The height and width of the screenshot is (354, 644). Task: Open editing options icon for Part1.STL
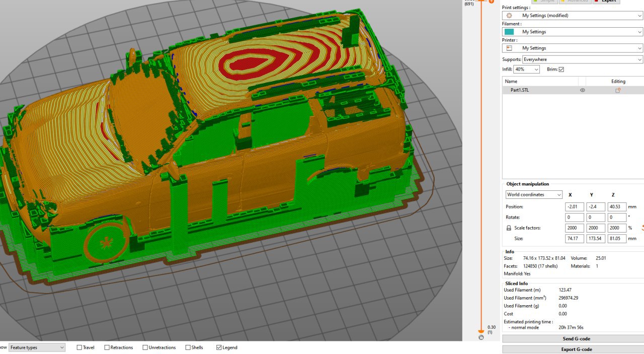(x=618, y=90)
